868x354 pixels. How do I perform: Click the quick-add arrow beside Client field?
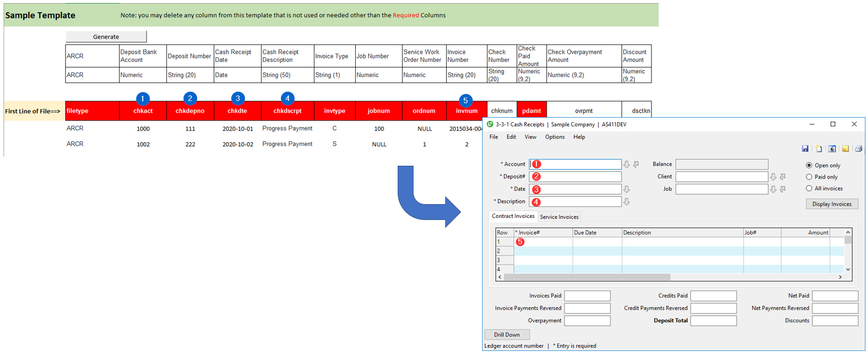pyautogui.click(x=783, y=177)
